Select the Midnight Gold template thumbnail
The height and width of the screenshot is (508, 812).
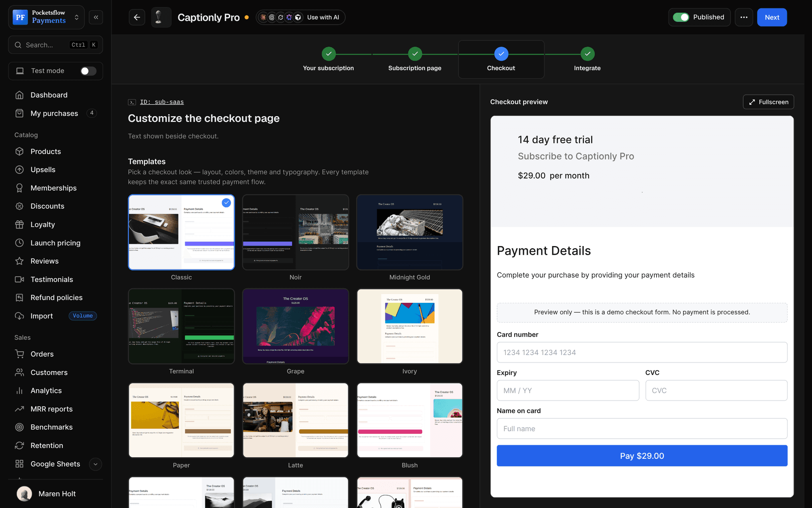pos(410,232)
